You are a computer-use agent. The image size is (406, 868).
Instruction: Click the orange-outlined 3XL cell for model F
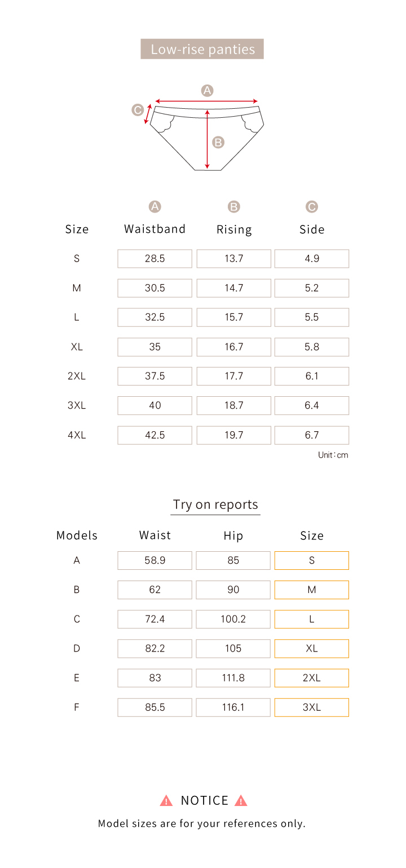pyautogui.click(x=312, y=707)
